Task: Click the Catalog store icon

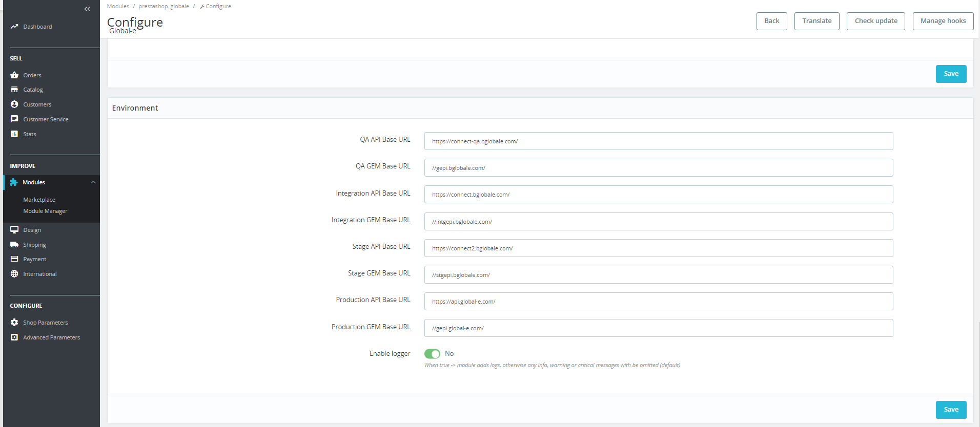Action: (x=14, y=90)
